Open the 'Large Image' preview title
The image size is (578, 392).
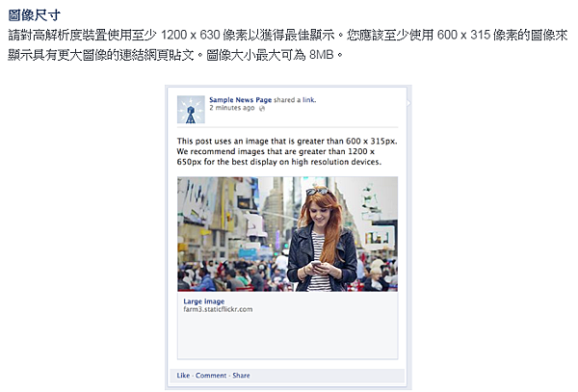click(204, 301)
